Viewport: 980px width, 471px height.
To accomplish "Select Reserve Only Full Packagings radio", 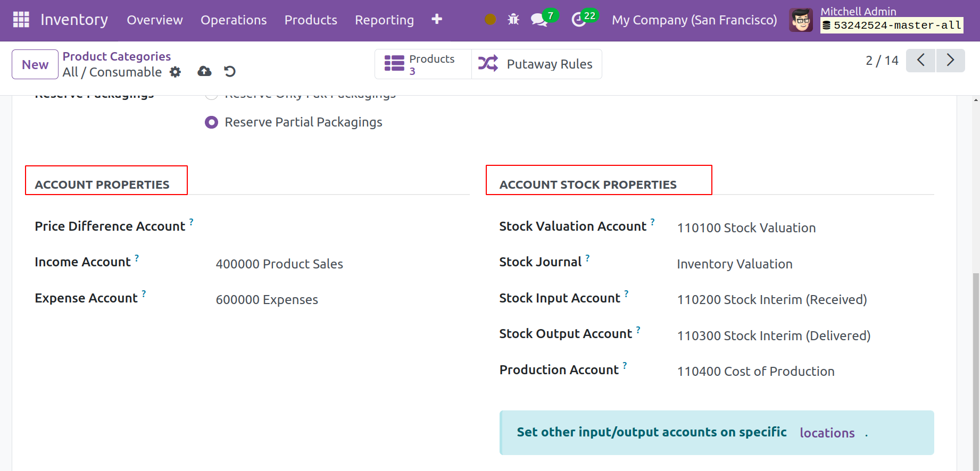I will 212,96.
